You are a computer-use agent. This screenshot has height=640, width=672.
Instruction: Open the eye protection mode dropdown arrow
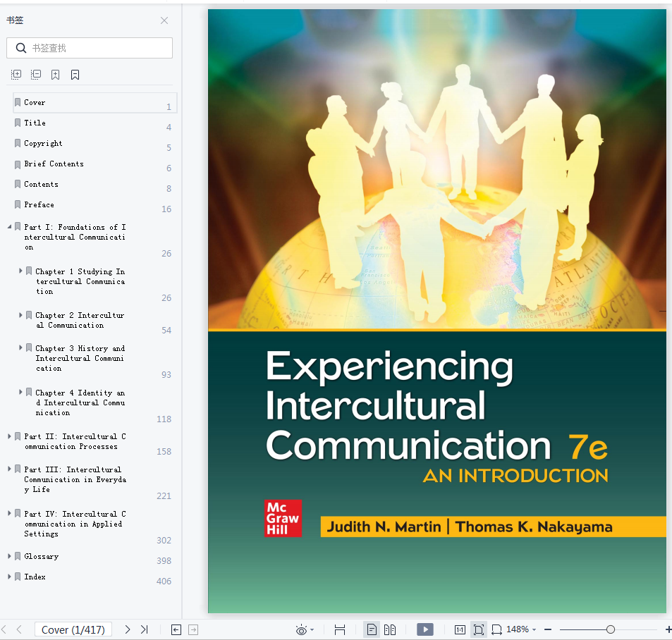tap(312, 629)
